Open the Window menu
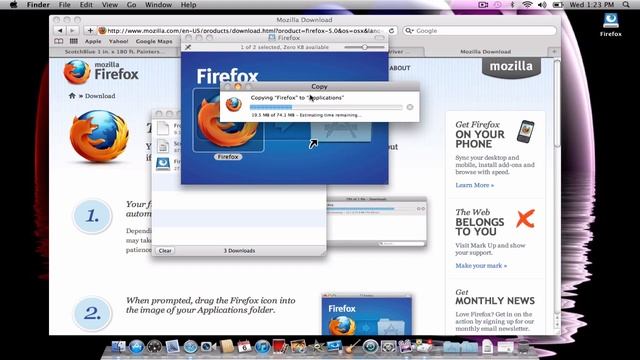This screenshot has width=640, height=360. coord(158,5)
